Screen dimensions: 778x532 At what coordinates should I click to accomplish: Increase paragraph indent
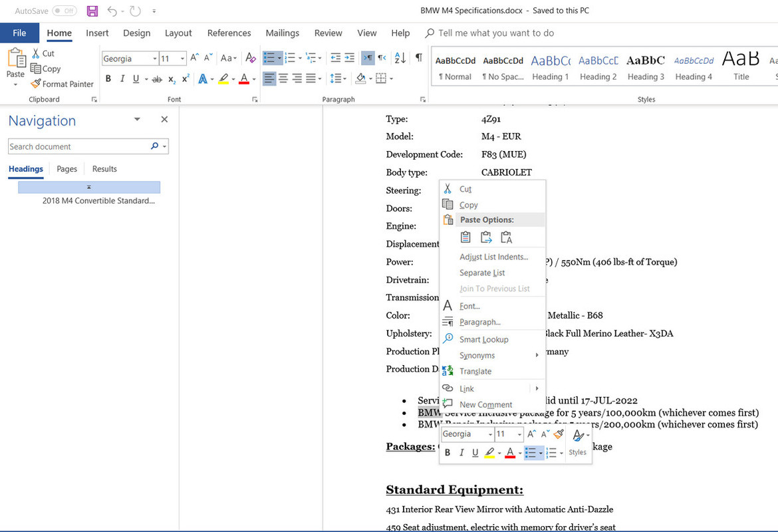pyautogui.click(x=350, y=58)
